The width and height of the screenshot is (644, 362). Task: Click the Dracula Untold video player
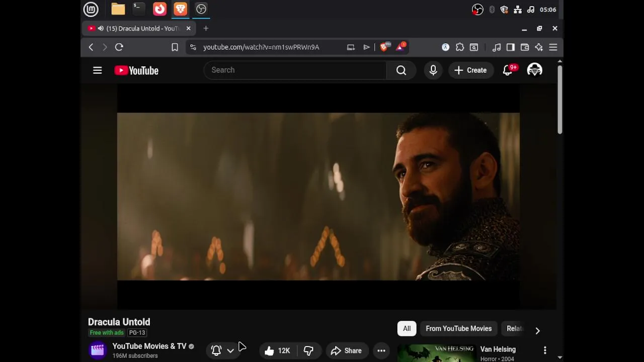click(318, 196)
